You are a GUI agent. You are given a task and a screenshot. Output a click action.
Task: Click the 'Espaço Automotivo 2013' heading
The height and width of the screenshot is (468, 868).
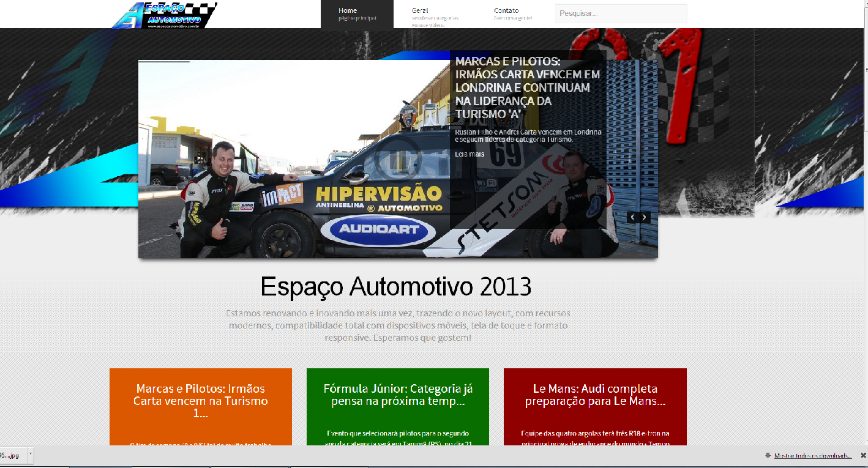tap(396, 286)
